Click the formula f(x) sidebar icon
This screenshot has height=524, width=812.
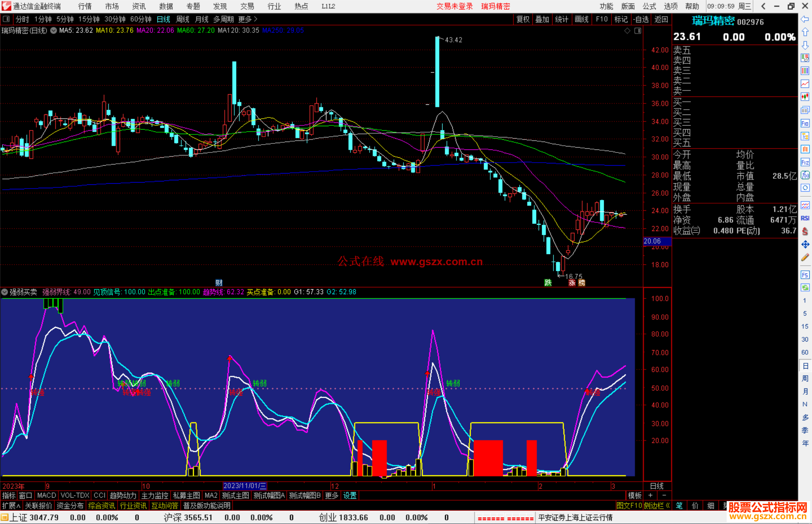click(x=805, y=175)
